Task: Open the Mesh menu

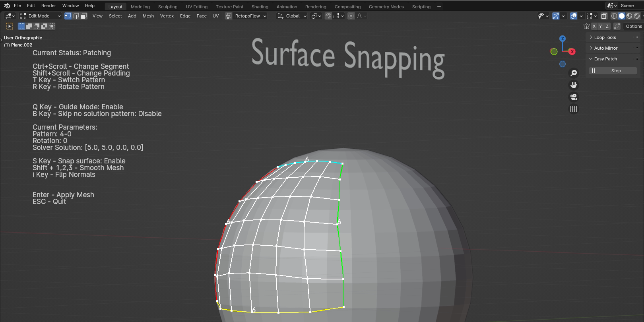Action: pyautogui.click(x=148, y=16)
